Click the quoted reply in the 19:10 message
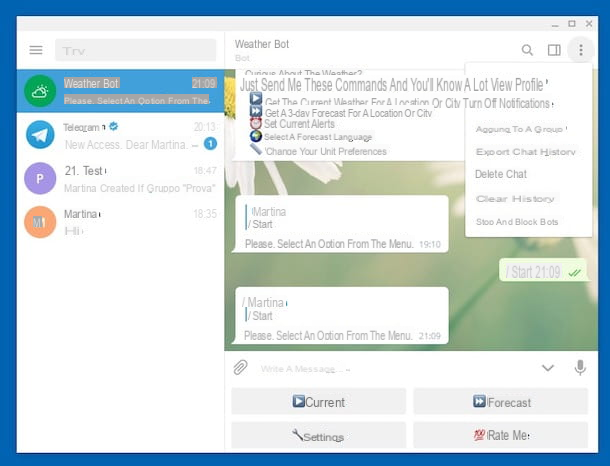610x466 pixels. pos(267,218)
